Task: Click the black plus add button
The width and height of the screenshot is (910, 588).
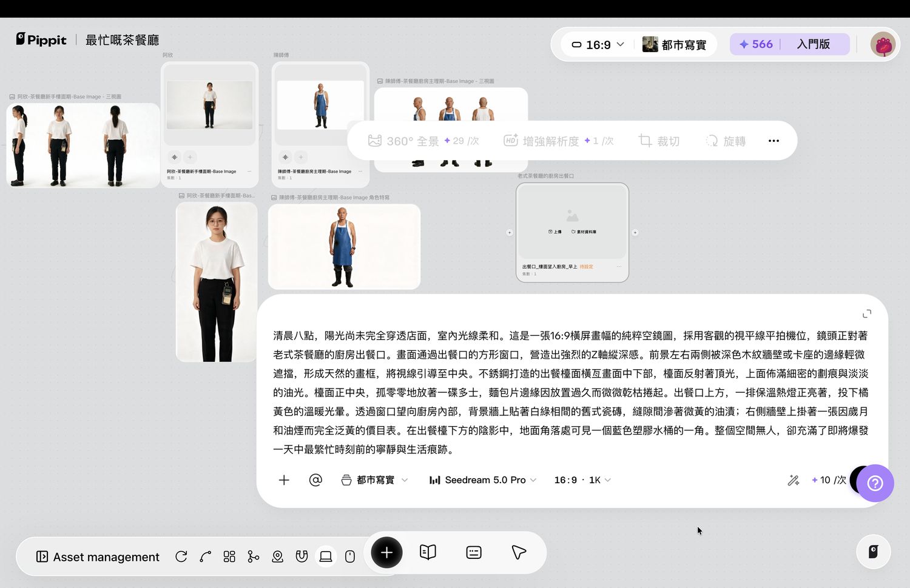Action: pos(386,552)
